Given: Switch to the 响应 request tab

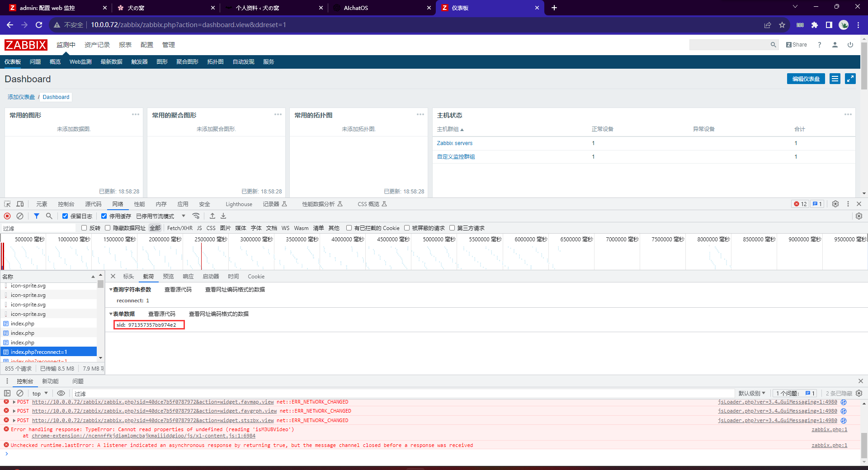Looking at the screenshot, I should pos(188,276).
